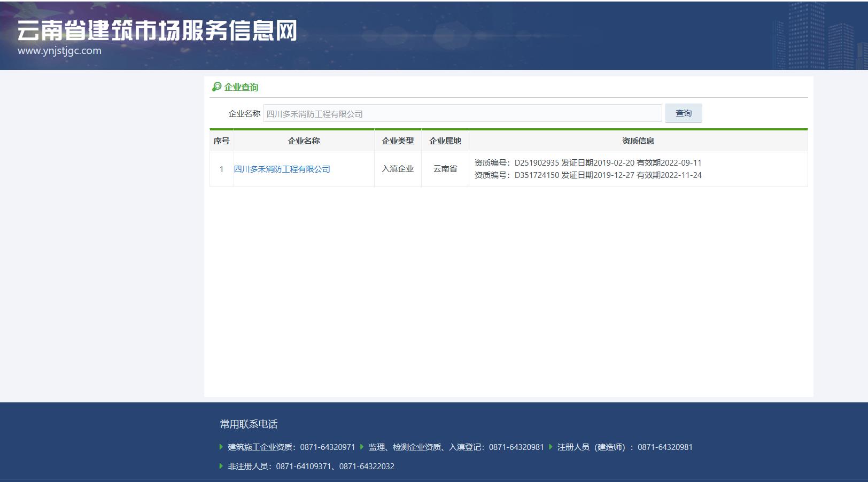
Task: Click the magnifier icon beside 企业查询
Action: pos(216,87)
